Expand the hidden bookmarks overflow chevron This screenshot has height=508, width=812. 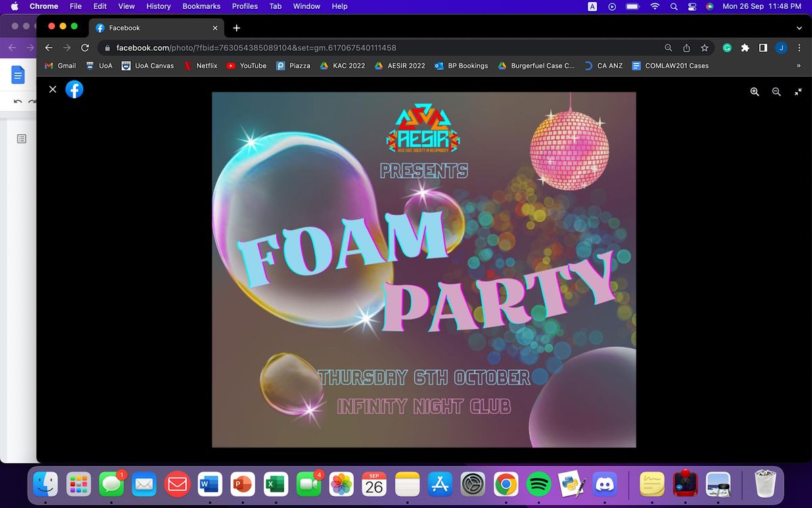point(798,66)
